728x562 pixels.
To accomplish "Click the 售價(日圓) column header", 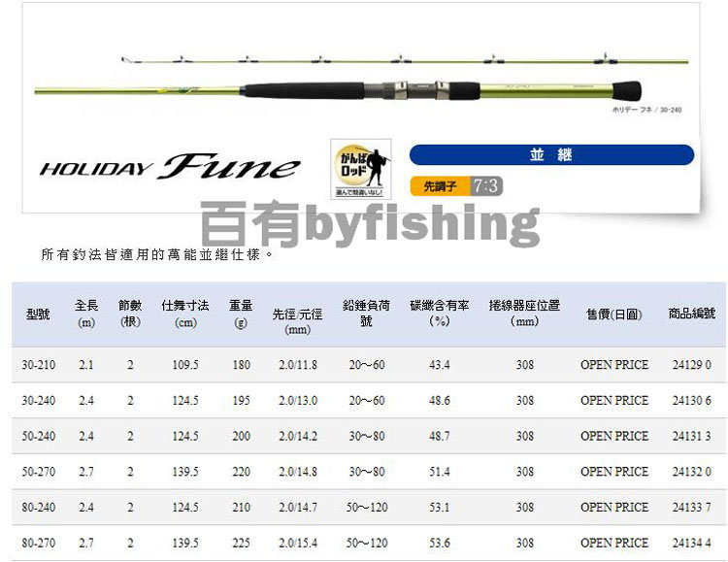I will pyautogui.click(x=614, y=314).
